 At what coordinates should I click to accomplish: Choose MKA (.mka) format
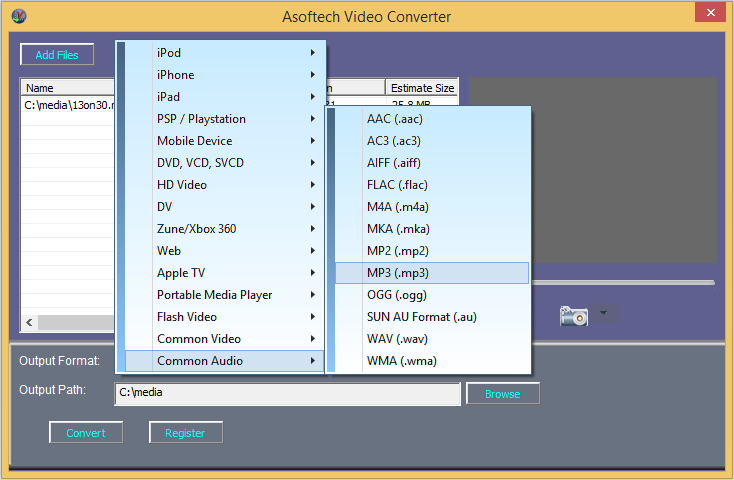click(432, 229)
